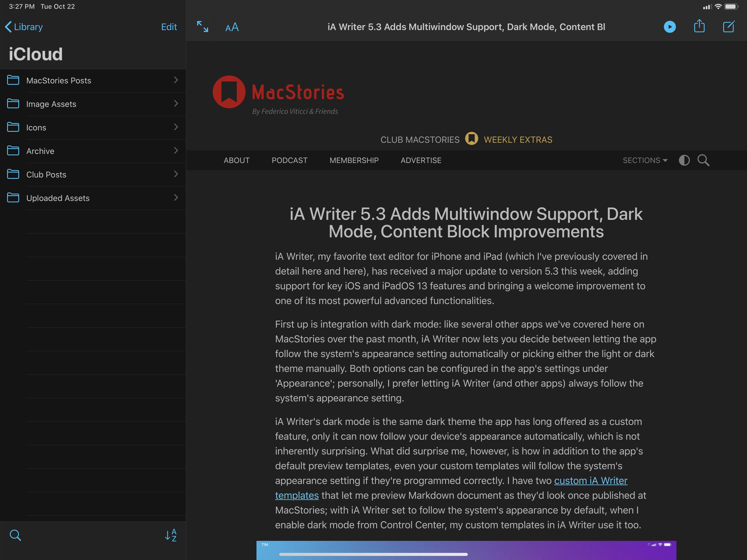Click the Wi-Fi indicator in status bar

pos(718,6)
